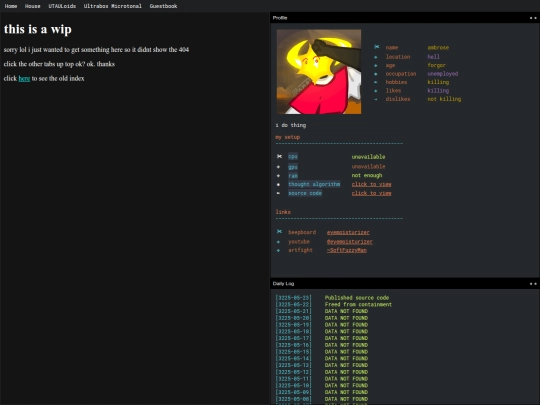Click the bullet icon beside 'location'

pos(376,57)
